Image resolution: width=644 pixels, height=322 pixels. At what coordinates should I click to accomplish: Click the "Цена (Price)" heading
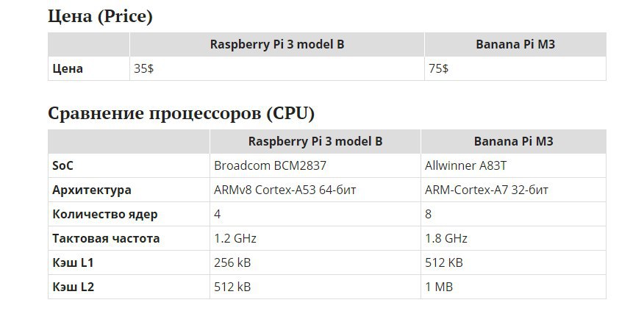click(x=100, y=16)
